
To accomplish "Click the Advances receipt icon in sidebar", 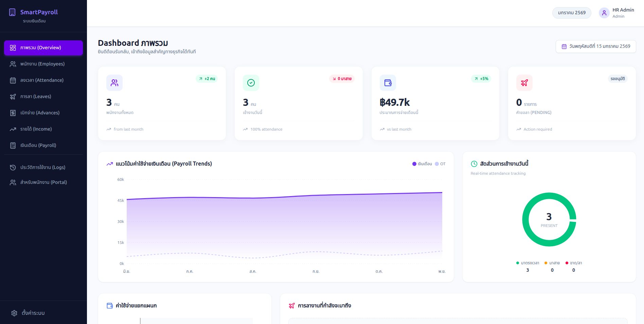I will pos(13,113).
